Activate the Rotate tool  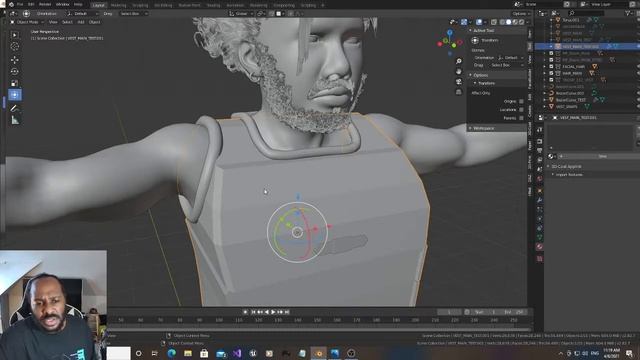pos(15,71)
